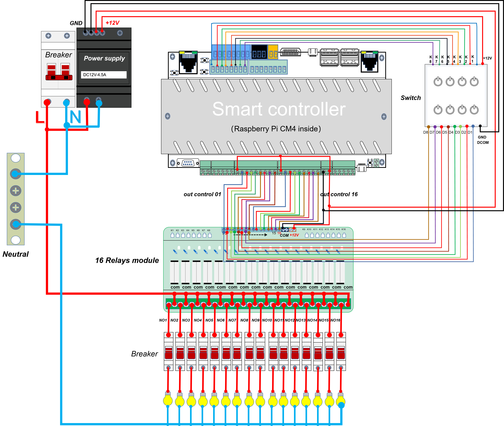Click the Raspberry Pi CM4 inside caption
This screenshot has width=504, height=426.
276,129
